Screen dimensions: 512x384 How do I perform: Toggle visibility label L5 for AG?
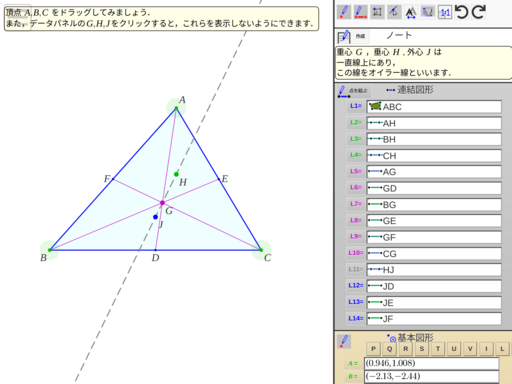(x=356, y=171)
